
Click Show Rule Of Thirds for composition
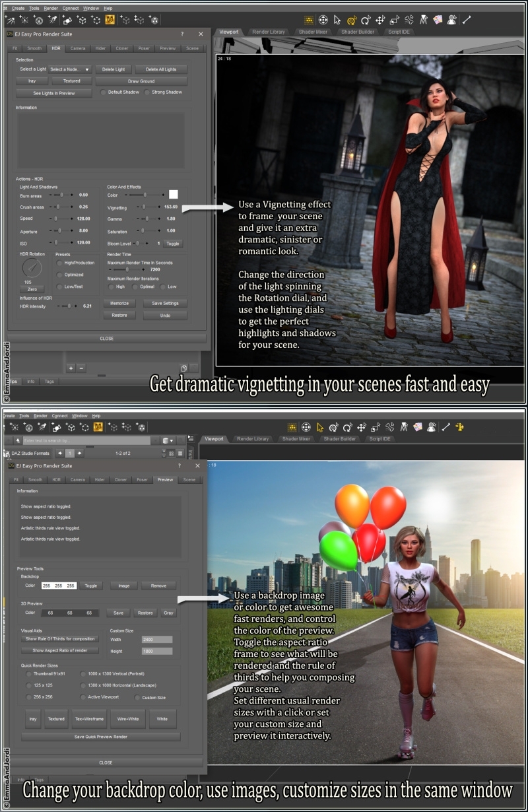click(60, 639)
